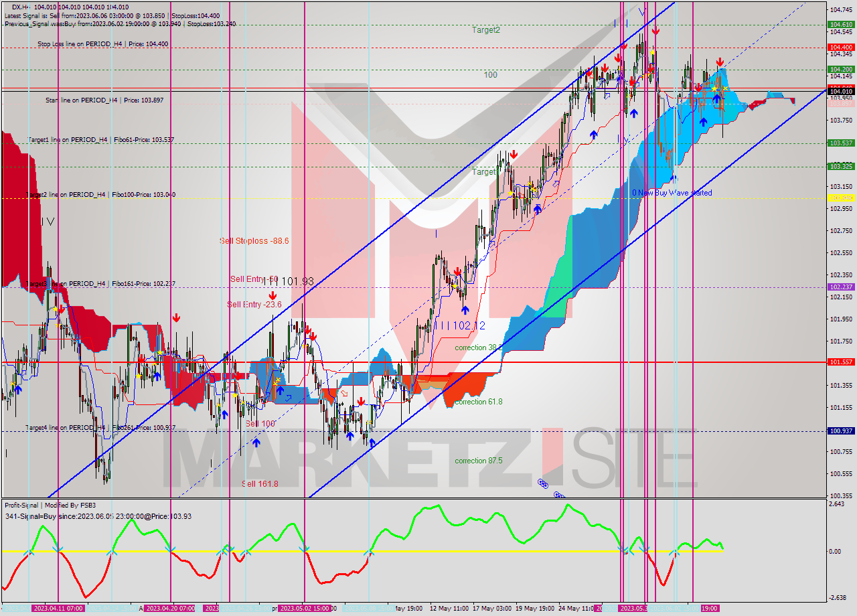Screen dimensions: 857x616
Task: Click the 'I I 101.93' wave label
Action: pos(287,282)
